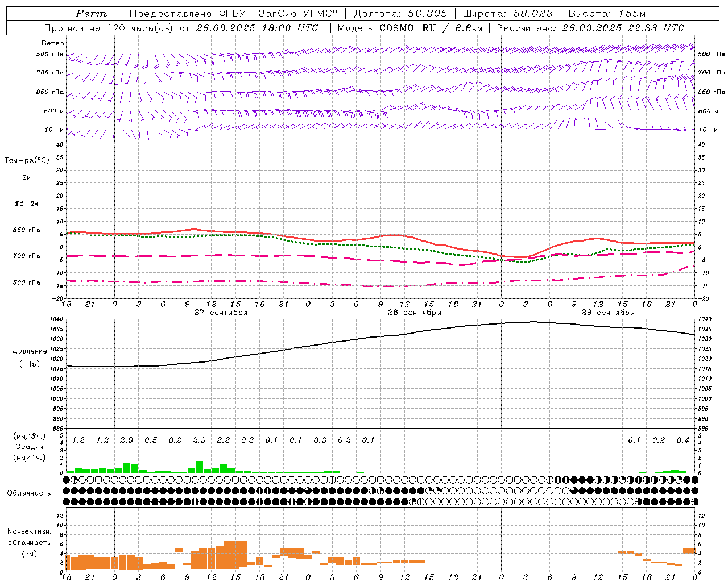This screenshot has height=582, width=728.
Task: Click the '(км)' unit label under convective cloudiness
Action: pyautogui.click(x=29, y=554)
